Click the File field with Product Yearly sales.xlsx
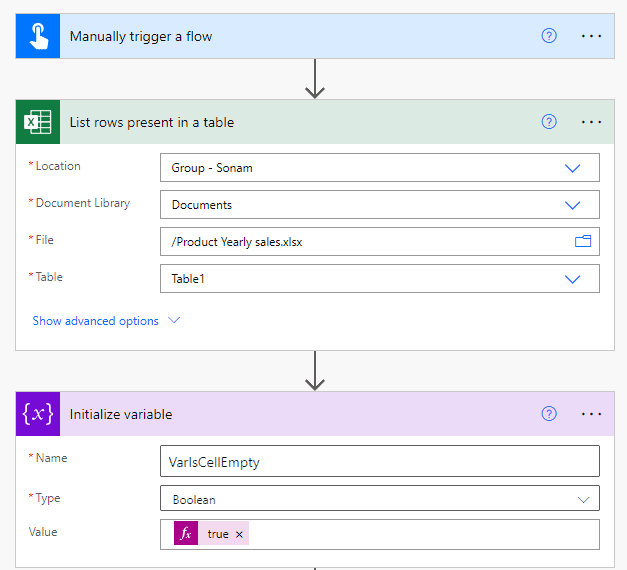 [379, 242]
